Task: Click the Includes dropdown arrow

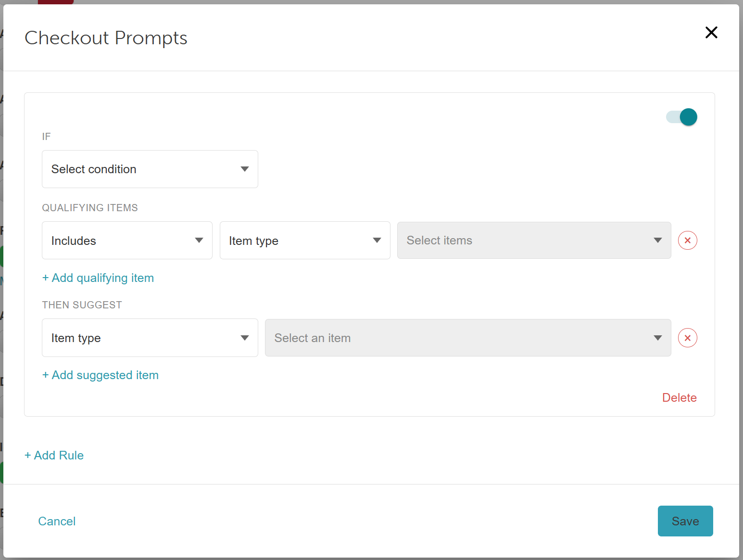Action: (x=199, y=240)
